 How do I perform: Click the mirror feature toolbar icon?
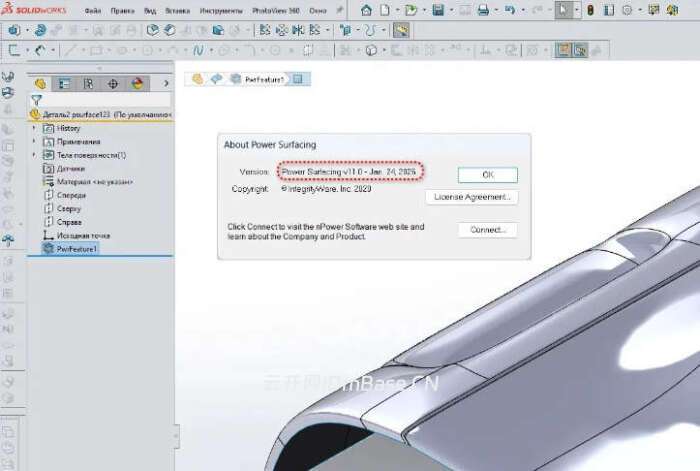coord(298,30)
